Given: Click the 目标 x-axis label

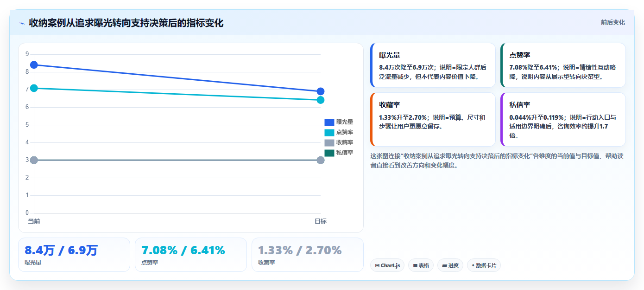Looking at the screenshot, I should (x=321, y=221).
